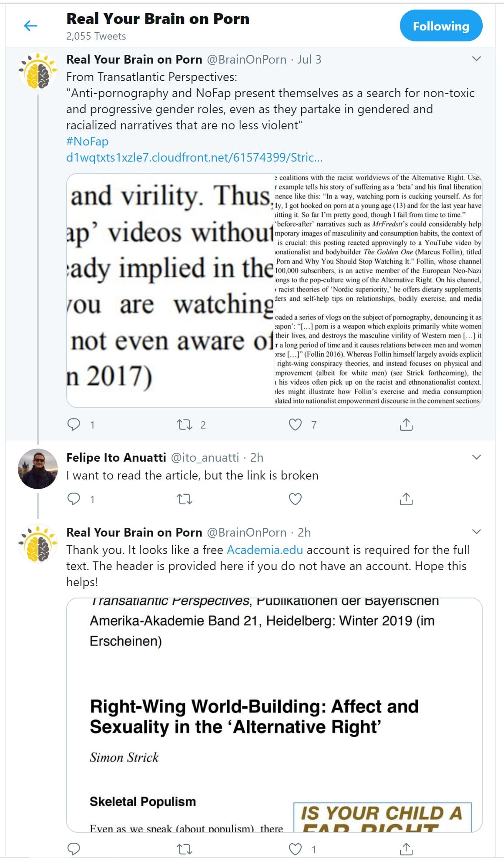
Task: Open the cloudfront.net article link
Action: [x=194, y=157]
